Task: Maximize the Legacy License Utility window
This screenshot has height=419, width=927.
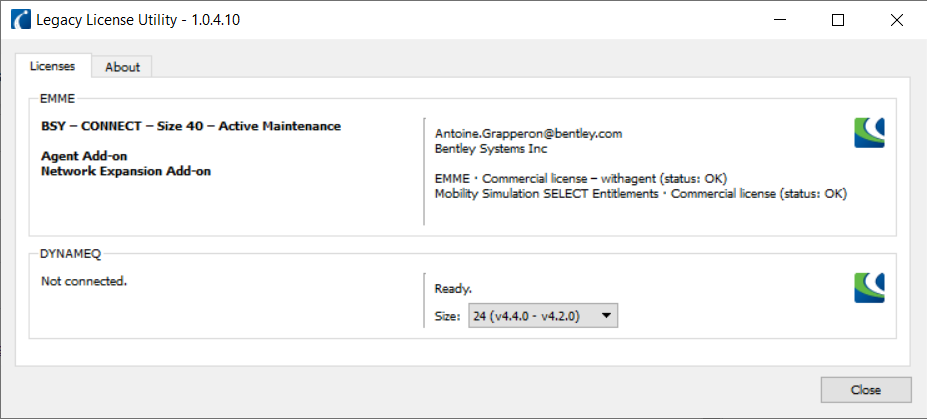Action: pos(838,20)
